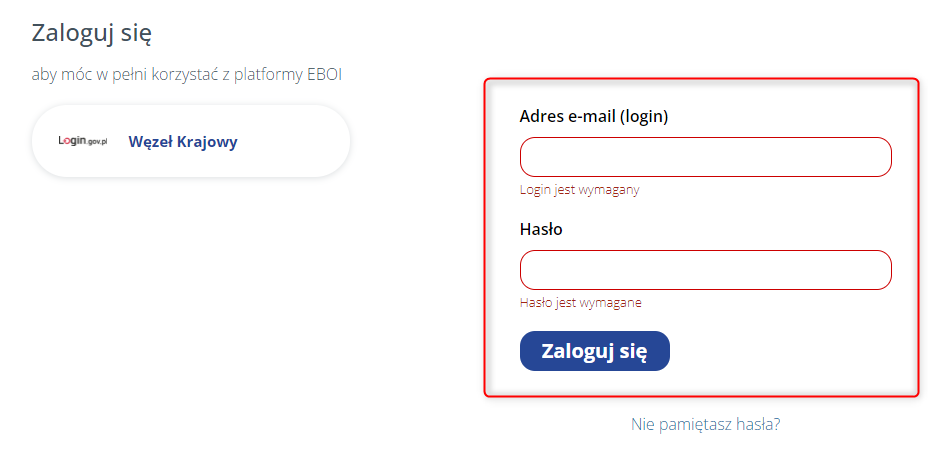Click the word wymagane under password field
928x457 pixels.
click(x=611, y=303)
